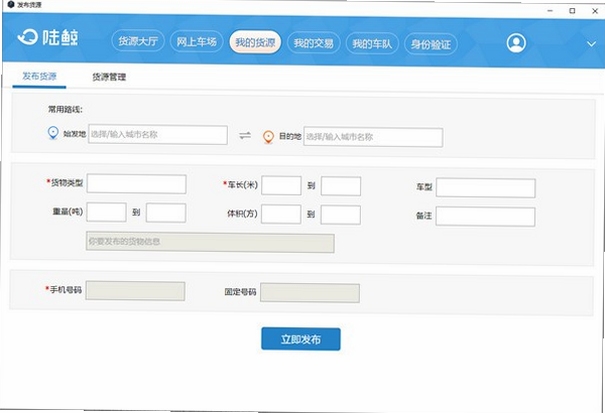Click the 陆鲸 logo in header
605x413 pixels.
48,37
